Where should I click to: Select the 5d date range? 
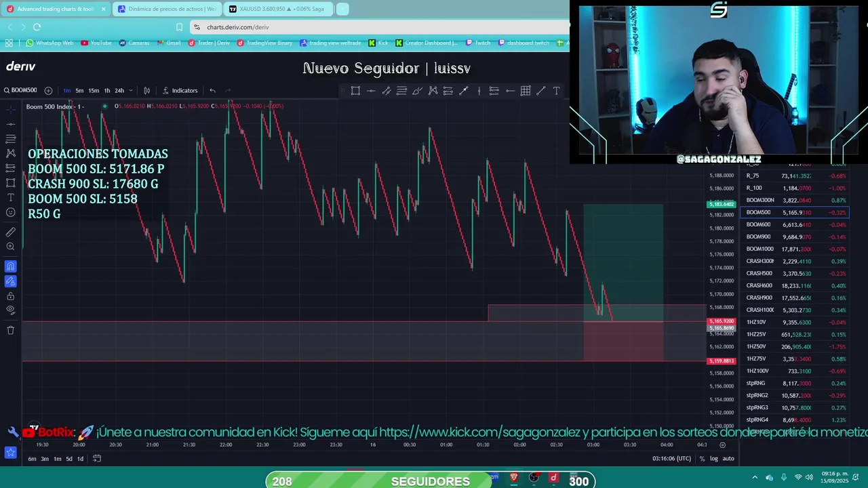(69, 459)
